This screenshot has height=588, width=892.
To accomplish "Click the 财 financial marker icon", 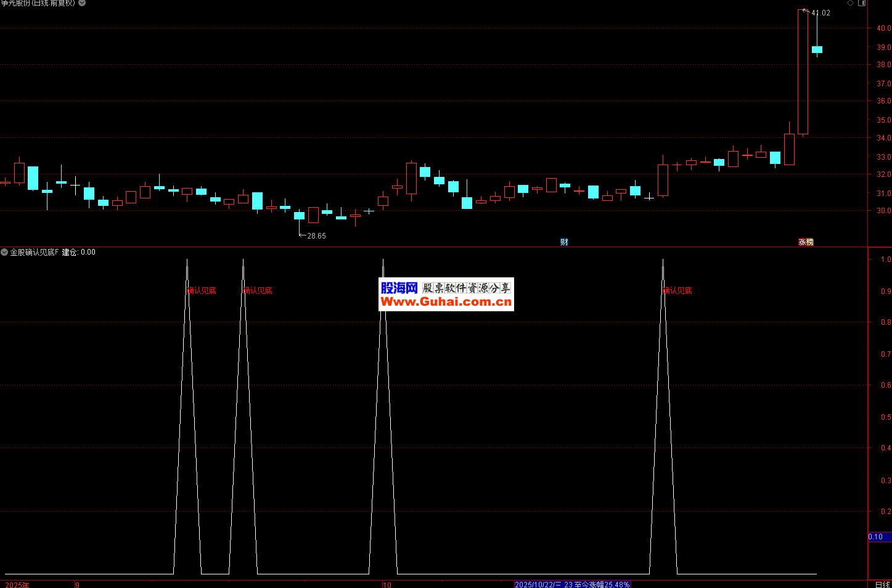I will coord(564,242).
